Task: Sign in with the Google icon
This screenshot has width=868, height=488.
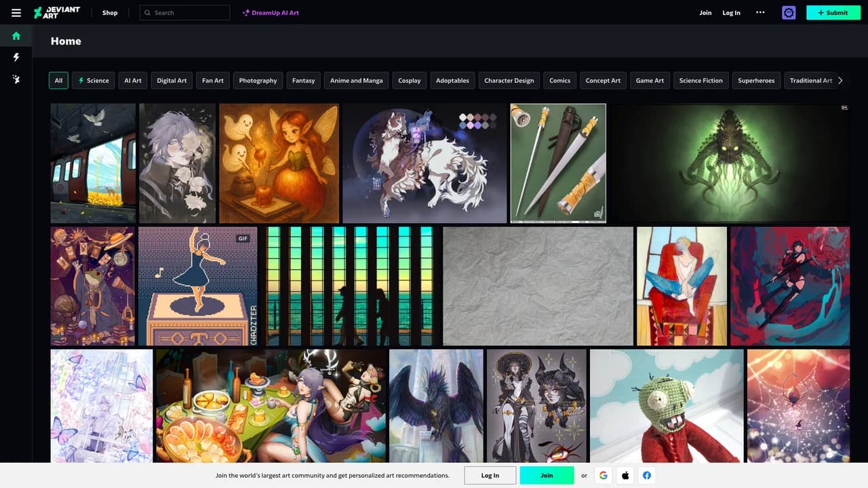Action: [x=604, y=475]
